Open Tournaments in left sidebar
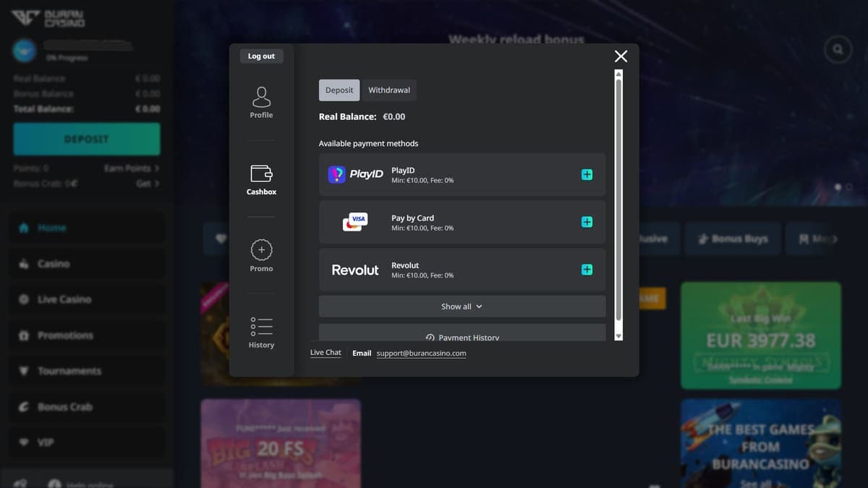 coord(85,371)
